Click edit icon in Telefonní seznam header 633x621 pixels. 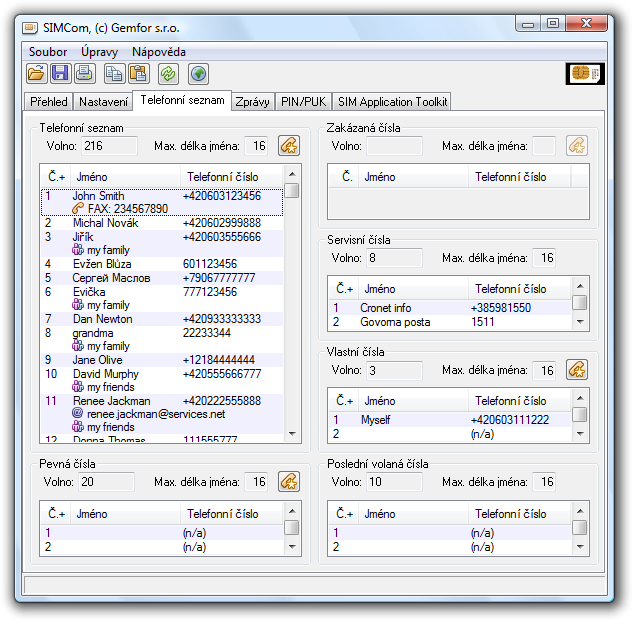[x=288, y=146]
